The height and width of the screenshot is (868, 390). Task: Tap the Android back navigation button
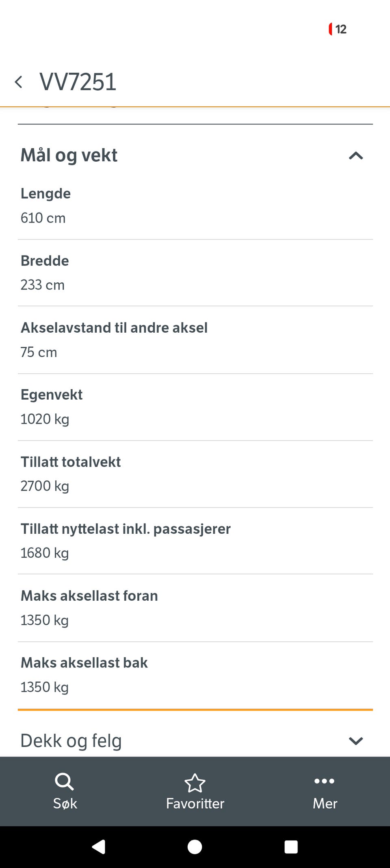(99, 847)
